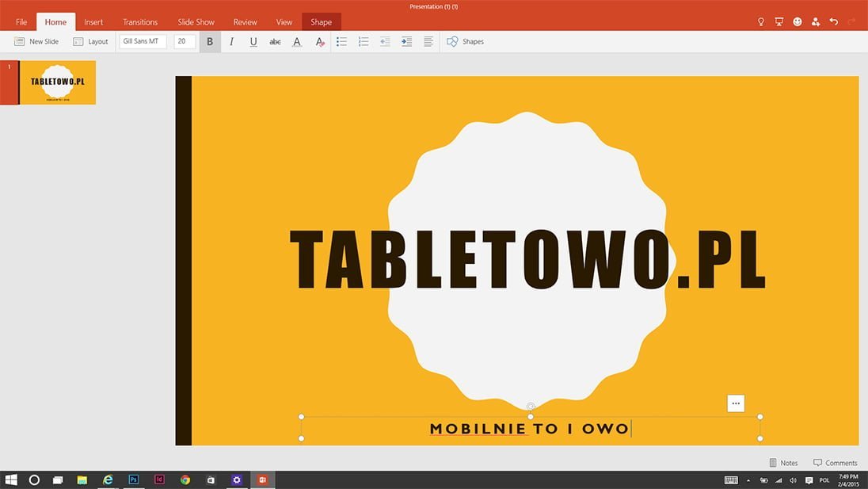Open the text box options ellipsis button

click(x=736, y=403)
